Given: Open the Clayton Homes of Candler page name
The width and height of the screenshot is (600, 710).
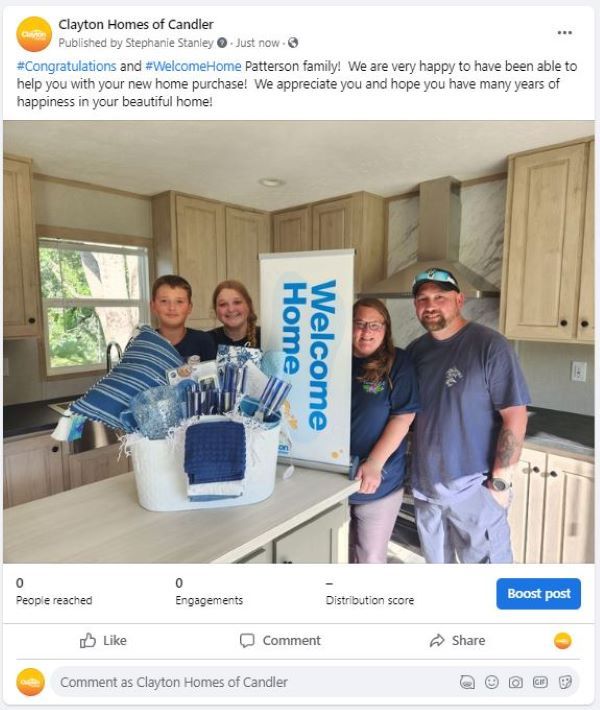Looking at the screenshot, I should (x=136, y=24).
